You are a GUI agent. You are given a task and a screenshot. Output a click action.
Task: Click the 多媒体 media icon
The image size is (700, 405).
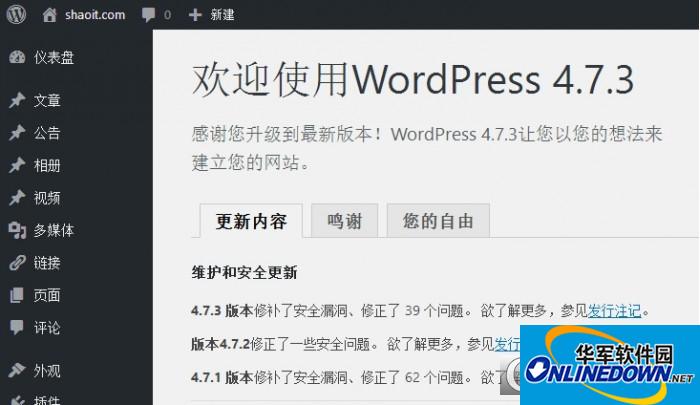pos(17,230)
